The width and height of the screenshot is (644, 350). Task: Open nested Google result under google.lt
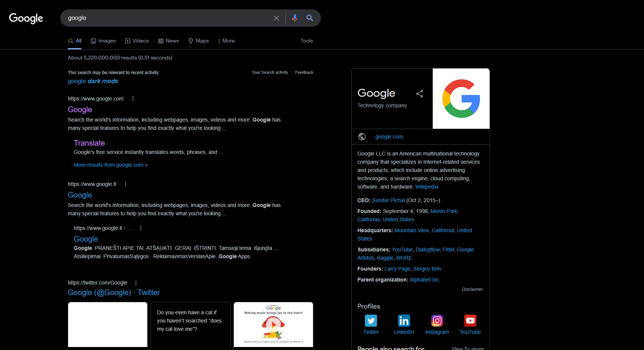pyautogui.click(x=86, y=239)
